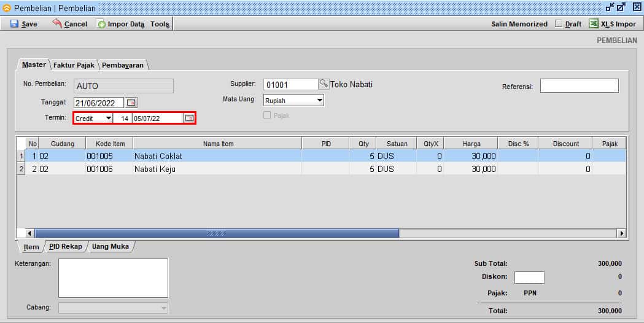Screen dimensions: 644x323
Task: Click the QtyX column header
Action: click(x=431, y=144)
